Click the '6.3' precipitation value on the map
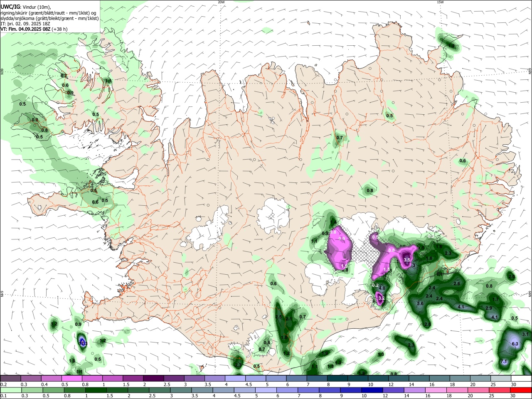Screen dimensions: 532x399 point(515,344)
